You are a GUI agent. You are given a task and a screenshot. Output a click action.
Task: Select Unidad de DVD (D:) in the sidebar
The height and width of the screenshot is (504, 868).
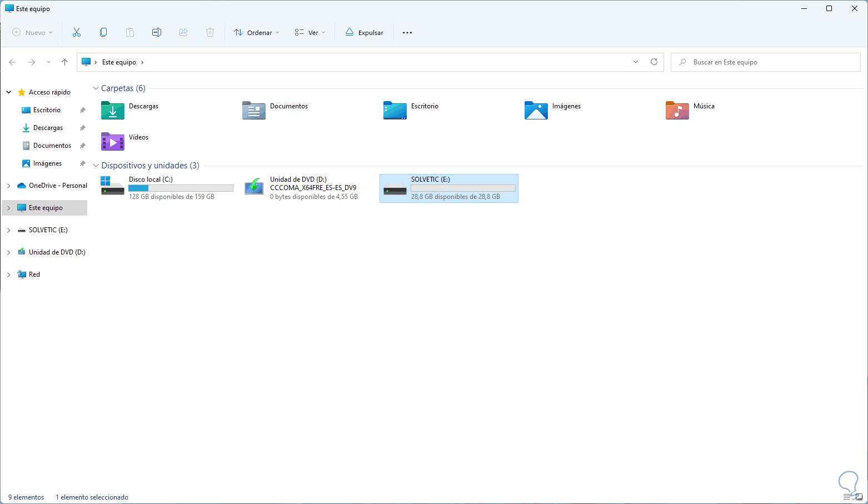click(57, 252)
